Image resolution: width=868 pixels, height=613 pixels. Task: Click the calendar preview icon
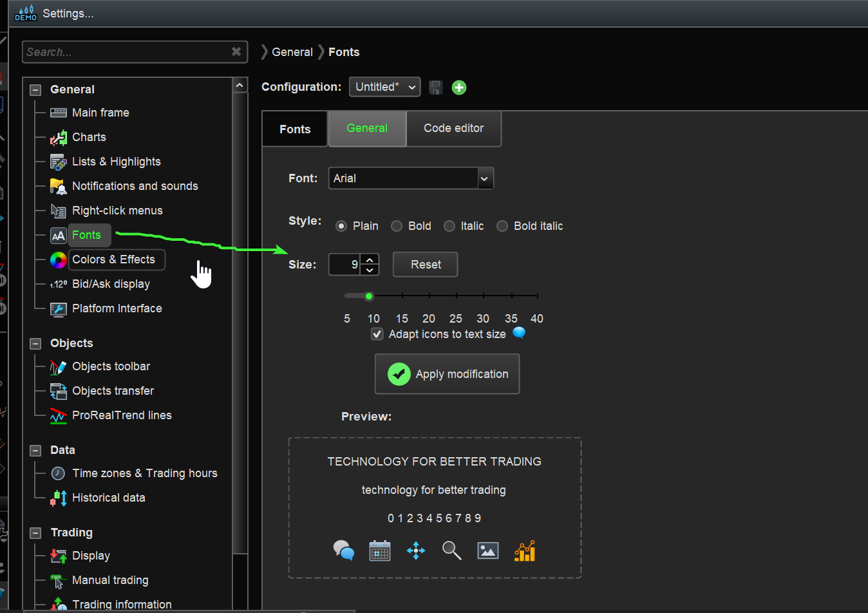click(380, 551)
